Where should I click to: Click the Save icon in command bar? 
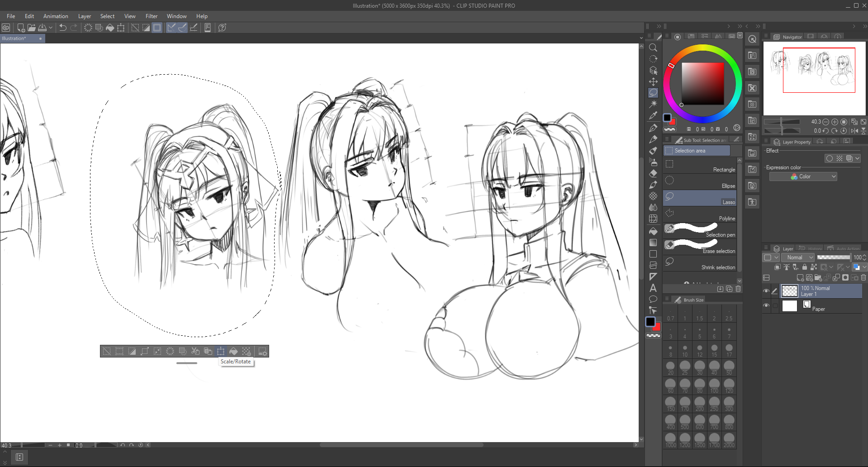42,28
